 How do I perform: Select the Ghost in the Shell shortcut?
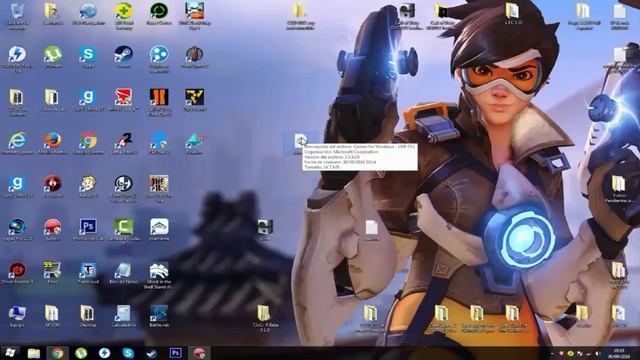159,276
